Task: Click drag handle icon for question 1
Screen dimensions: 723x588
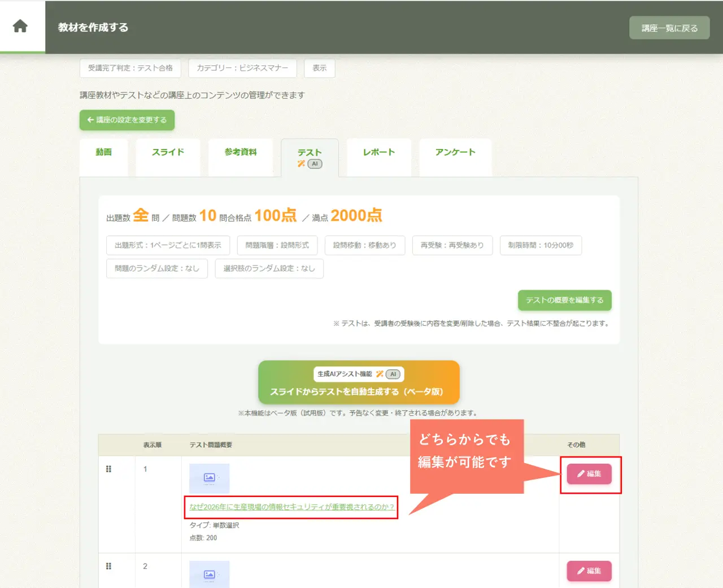Action: coord(108,469)
